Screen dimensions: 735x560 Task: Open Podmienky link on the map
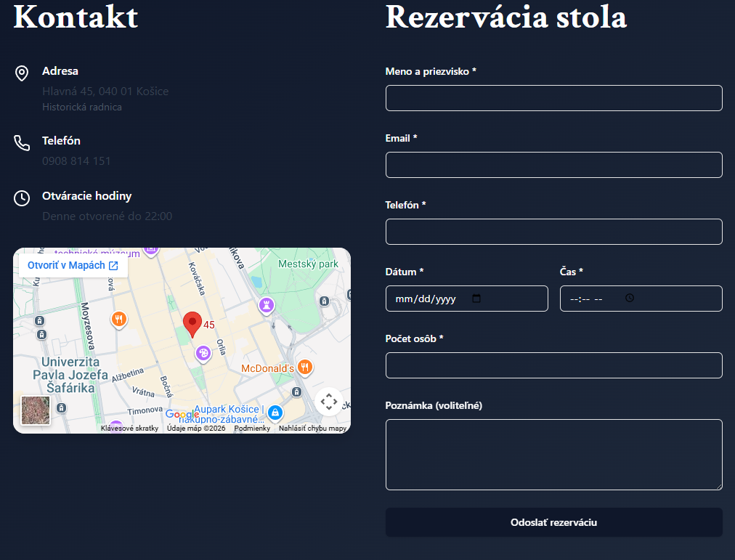pos(252,429)
